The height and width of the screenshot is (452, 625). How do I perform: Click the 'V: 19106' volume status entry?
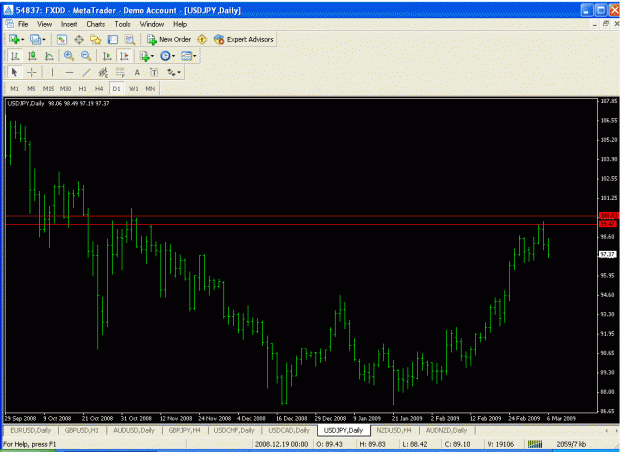pyautogui.click(x=501, y=444)
